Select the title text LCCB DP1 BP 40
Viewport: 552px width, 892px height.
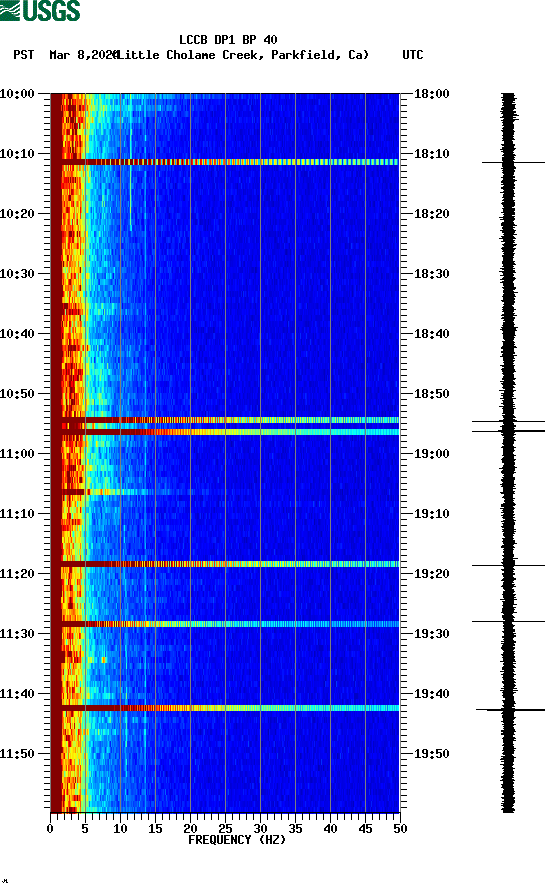(x=228, y=40)
